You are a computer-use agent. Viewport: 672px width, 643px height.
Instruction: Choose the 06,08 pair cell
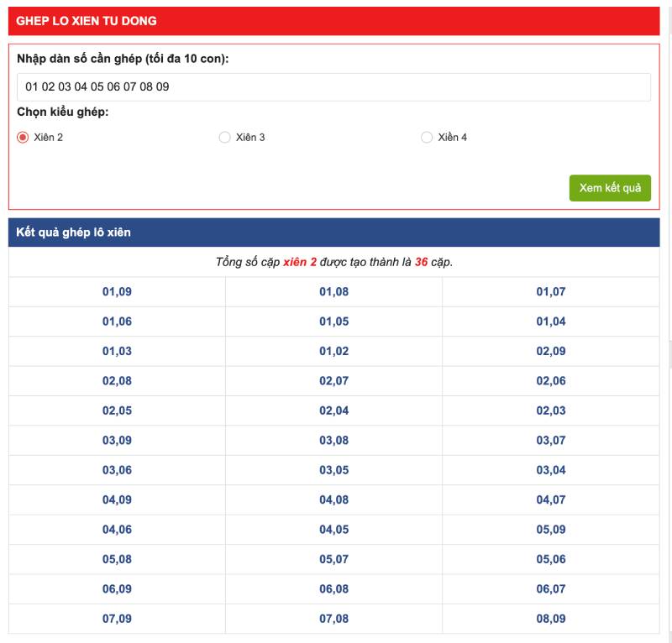click(x=333, y=589)
